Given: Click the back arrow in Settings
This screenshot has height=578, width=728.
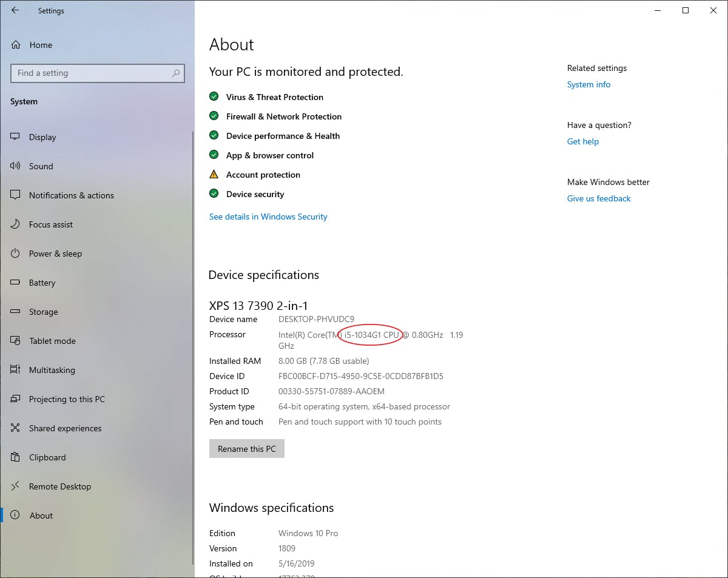Looking at the screenshot, I should [x=15, y=10].
